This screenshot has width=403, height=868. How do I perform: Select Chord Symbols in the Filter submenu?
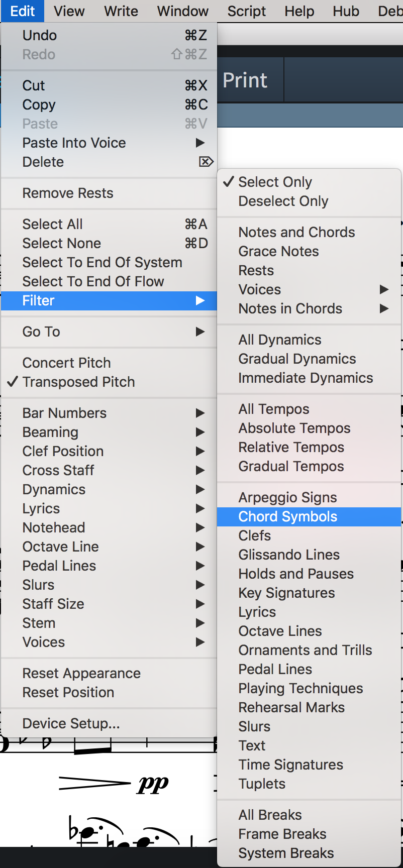tap(309, 516)
